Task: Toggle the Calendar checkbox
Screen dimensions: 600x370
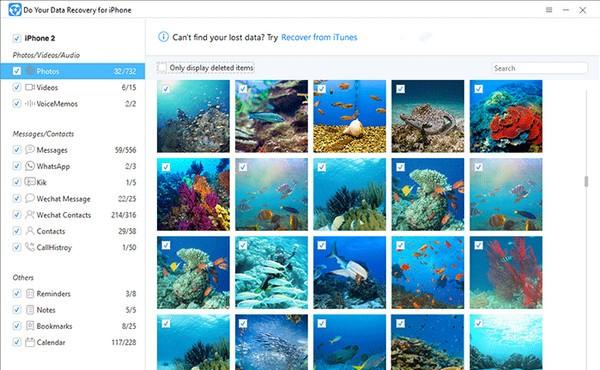Action: [16, 342]
